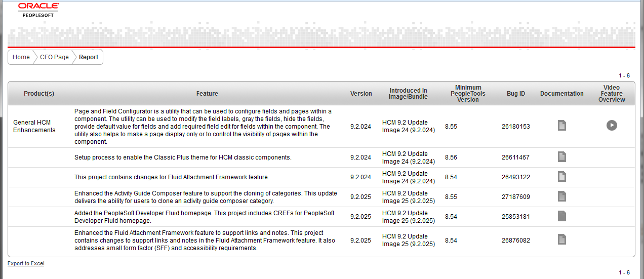Screen dimensions: 644x279
Task: Click Export to Excel link
Action: (26, 263)
